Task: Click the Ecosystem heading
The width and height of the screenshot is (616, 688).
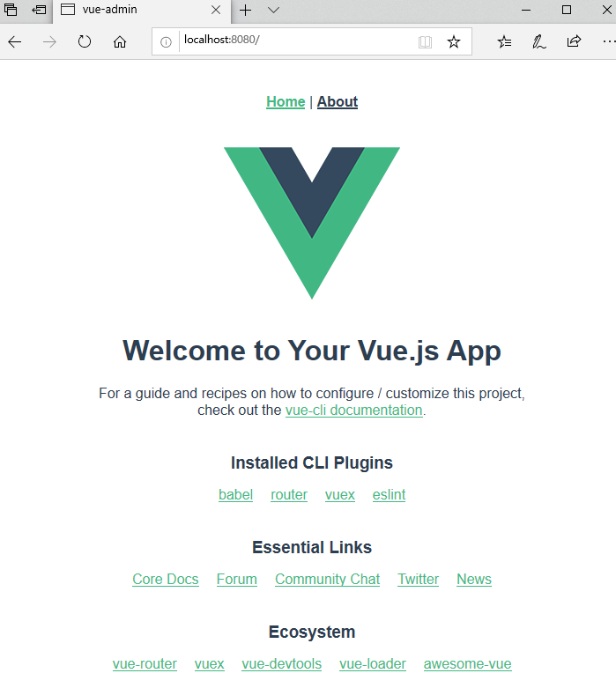Action: pyautogui.click(x=312, y=633)
